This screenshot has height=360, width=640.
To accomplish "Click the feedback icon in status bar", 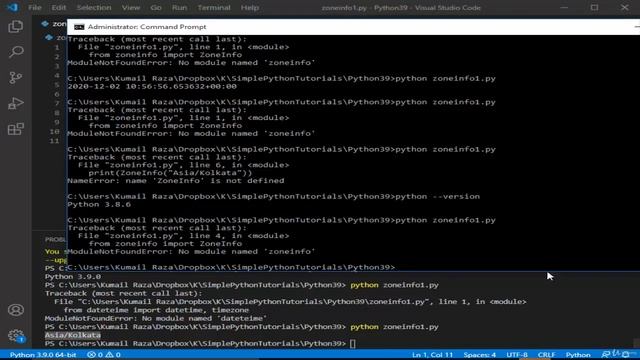I will pos(606,354).
